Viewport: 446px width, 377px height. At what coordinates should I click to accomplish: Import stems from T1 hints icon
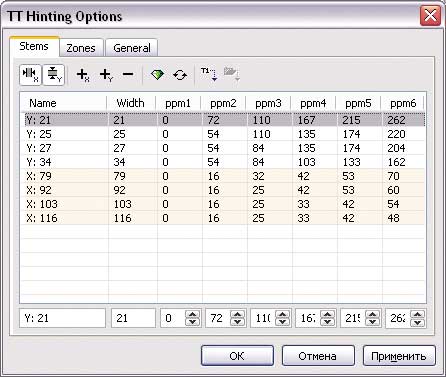[209, 74]
